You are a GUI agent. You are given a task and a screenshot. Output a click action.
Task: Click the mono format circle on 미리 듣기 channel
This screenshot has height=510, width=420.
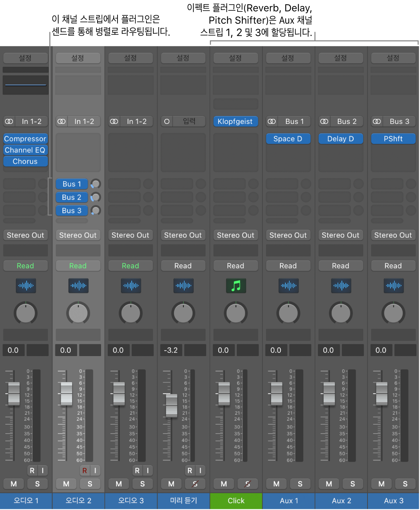(167, 121)
